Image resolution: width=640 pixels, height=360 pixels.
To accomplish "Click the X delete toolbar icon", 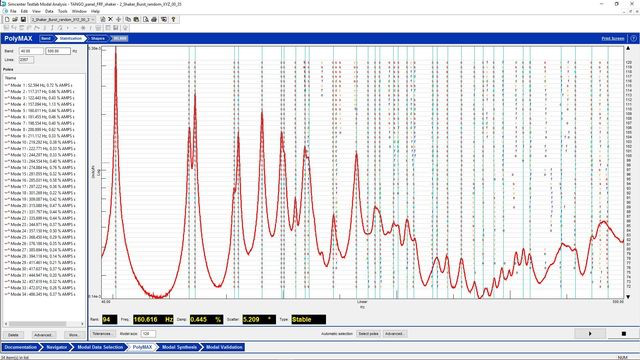I will click(110, 19).
